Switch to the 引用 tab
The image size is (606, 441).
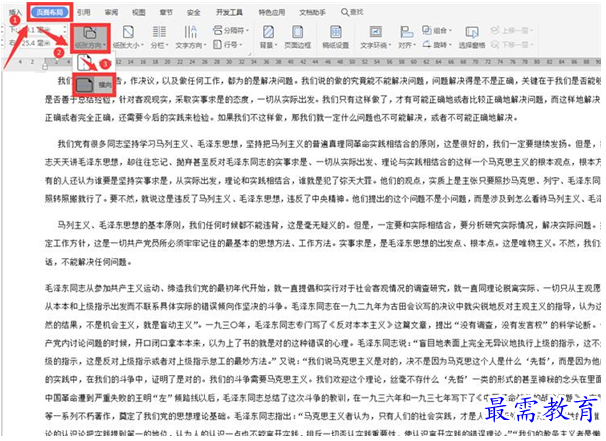point(83,12)
